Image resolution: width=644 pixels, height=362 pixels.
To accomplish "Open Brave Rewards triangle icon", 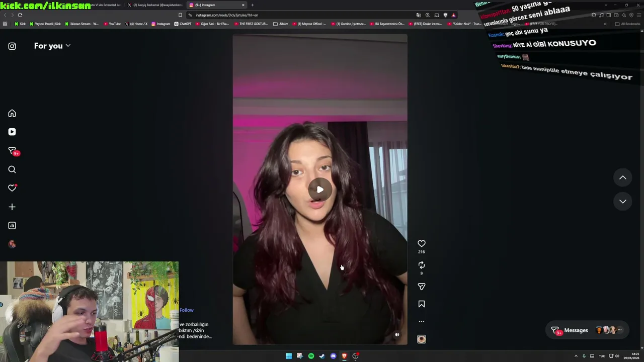I will [x=453, y=15].
